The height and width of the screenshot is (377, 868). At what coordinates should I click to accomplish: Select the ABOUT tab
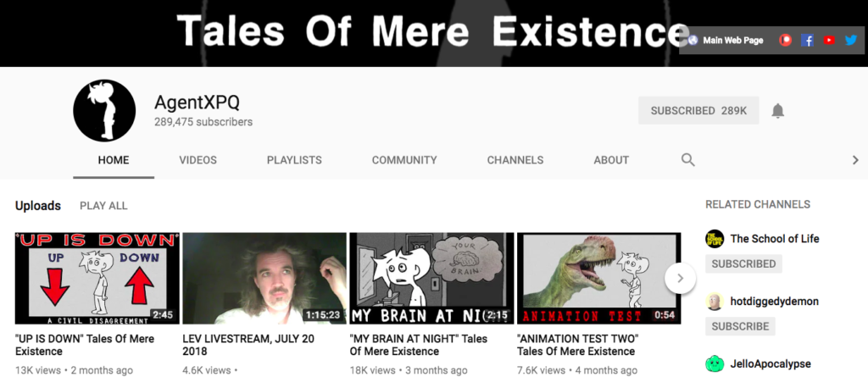click(x=611, y=160)
